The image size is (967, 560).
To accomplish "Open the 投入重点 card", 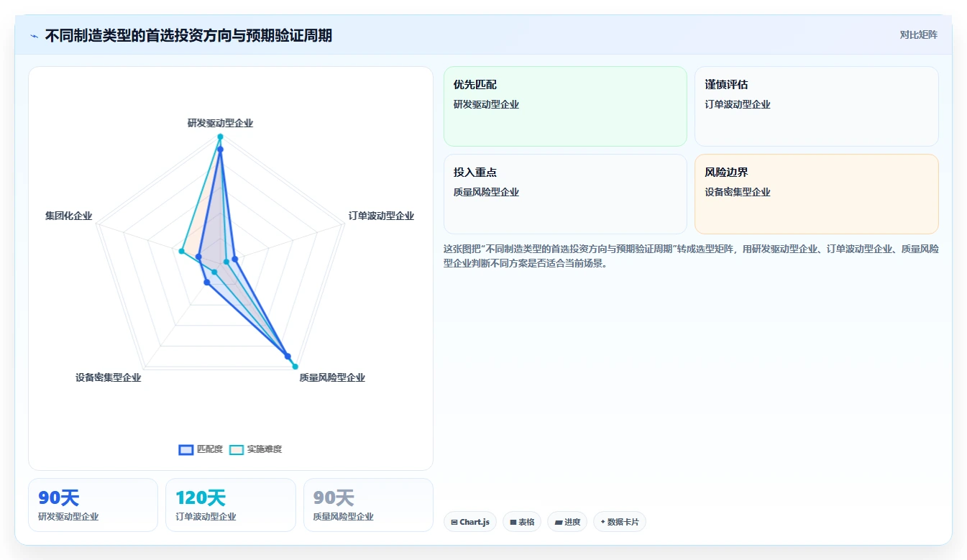I will coord(566,194).
